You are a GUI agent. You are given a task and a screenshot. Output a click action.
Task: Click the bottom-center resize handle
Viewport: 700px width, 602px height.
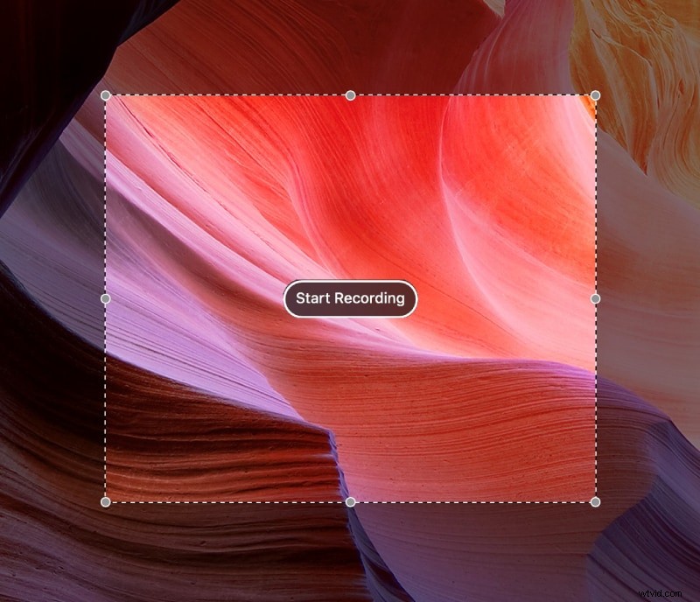point(349,501)
